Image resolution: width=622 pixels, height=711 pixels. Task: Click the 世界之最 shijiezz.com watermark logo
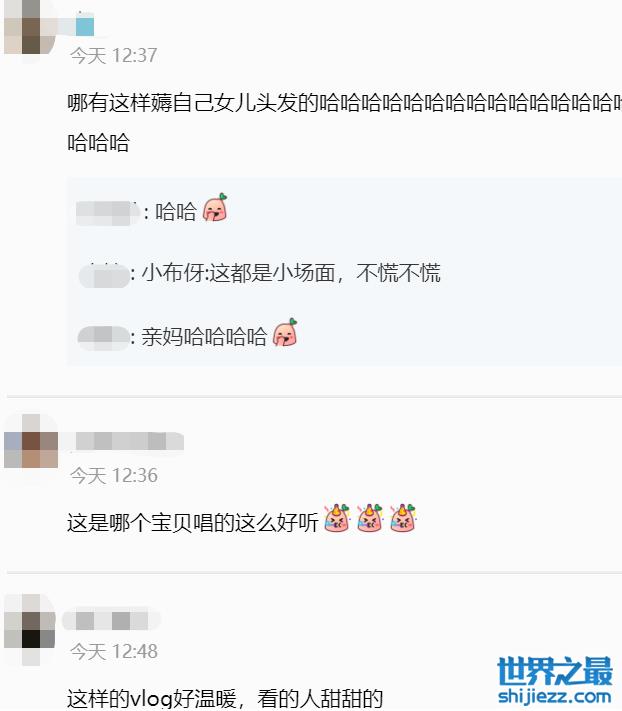point(555,680)
